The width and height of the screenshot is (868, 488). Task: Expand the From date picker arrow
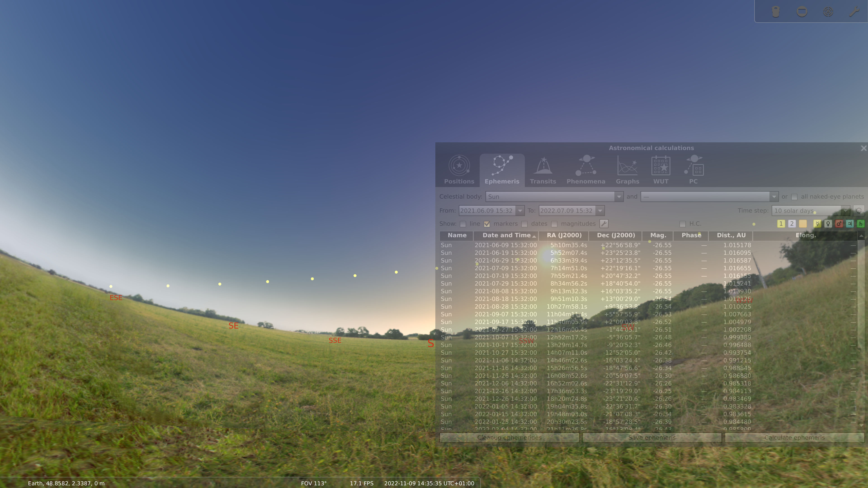coord(520,211)
